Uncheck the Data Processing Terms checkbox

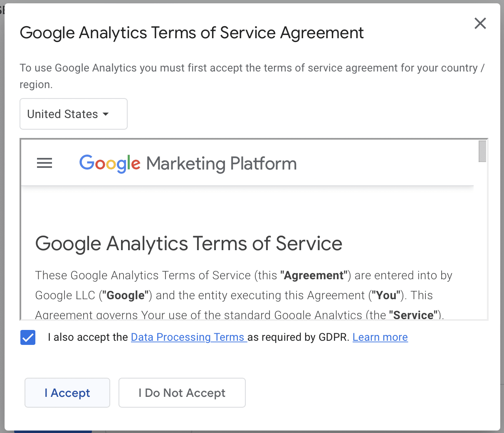(x=28, y=337)
